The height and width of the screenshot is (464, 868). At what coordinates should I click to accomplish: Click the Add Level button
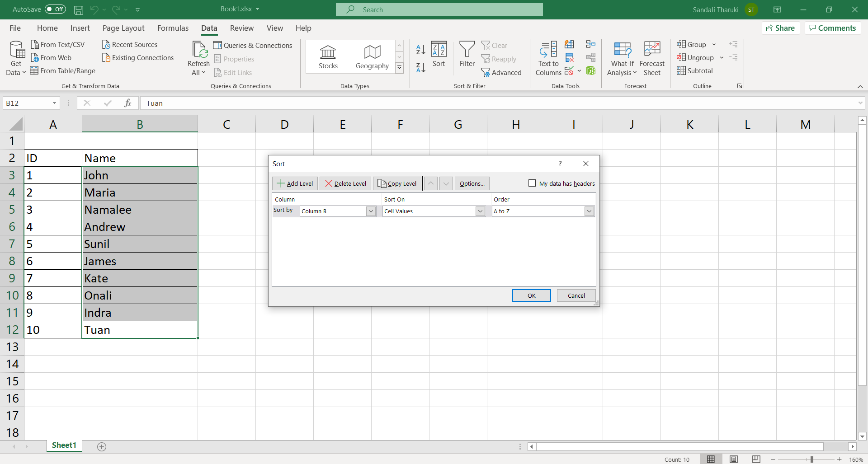click(x=294, y=183)
